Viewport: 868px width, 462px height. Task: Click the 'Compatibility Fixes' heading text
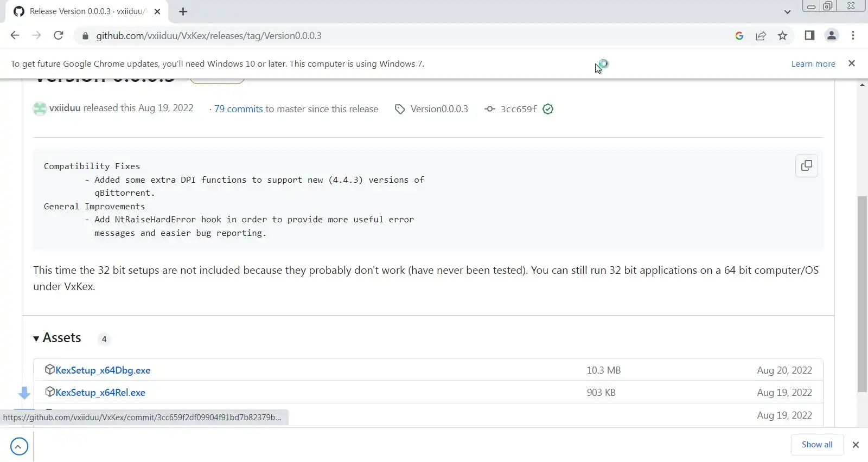coord(92,166)
